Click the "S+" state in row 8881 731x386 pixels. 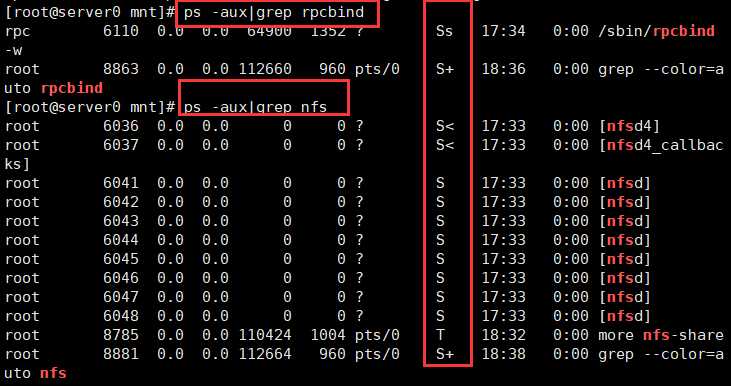point(444,354)
